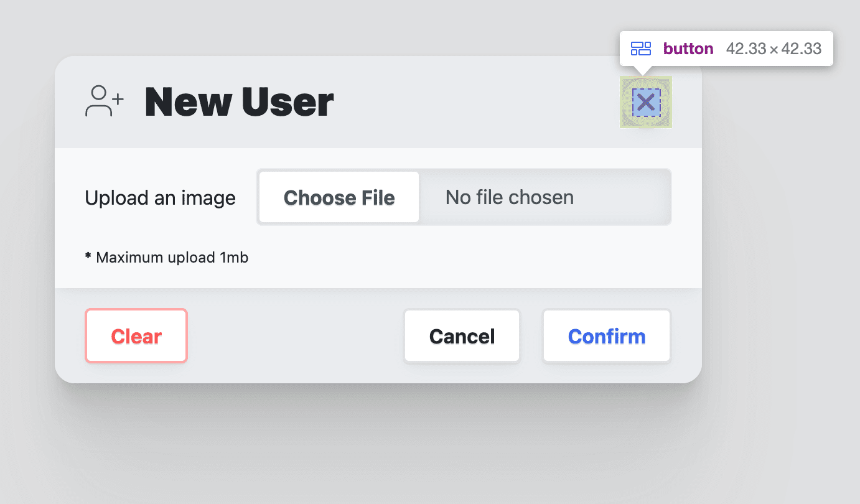The width and height of the screenshot is (860, 504).
Task: Click the element badge icon in the tooltip
Action: (x=640, y=48)
